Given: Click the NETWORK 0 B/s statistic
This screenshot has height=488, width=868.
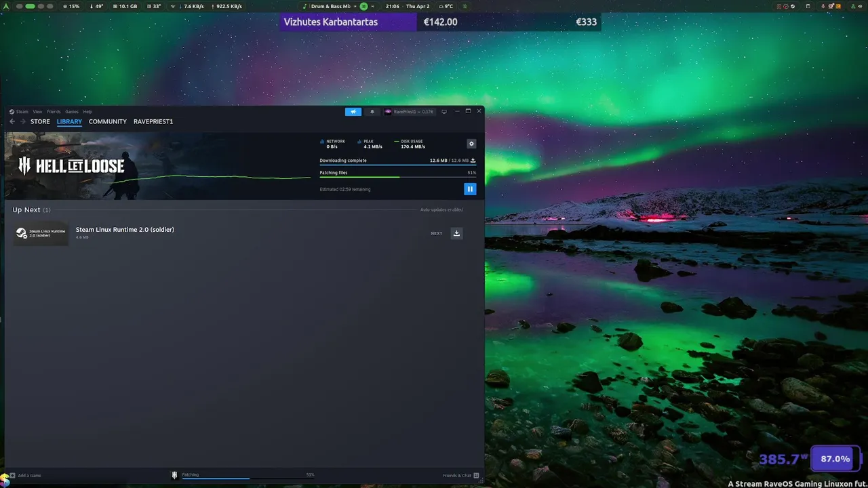Looking at the screenshot, I should (x=333, y=144).
